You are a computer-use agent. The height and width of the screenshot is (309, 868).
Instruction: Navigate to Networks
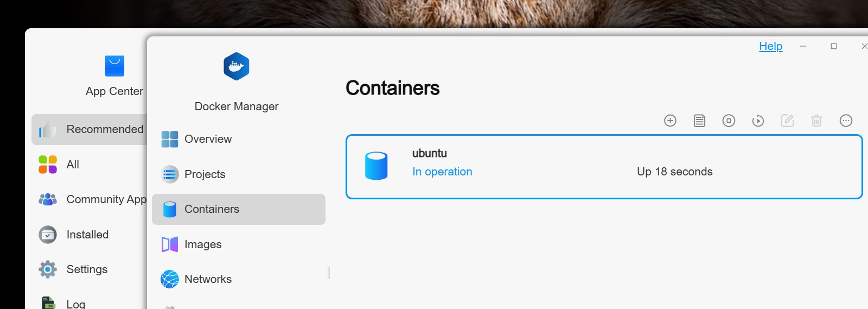[x=208, y=279]
